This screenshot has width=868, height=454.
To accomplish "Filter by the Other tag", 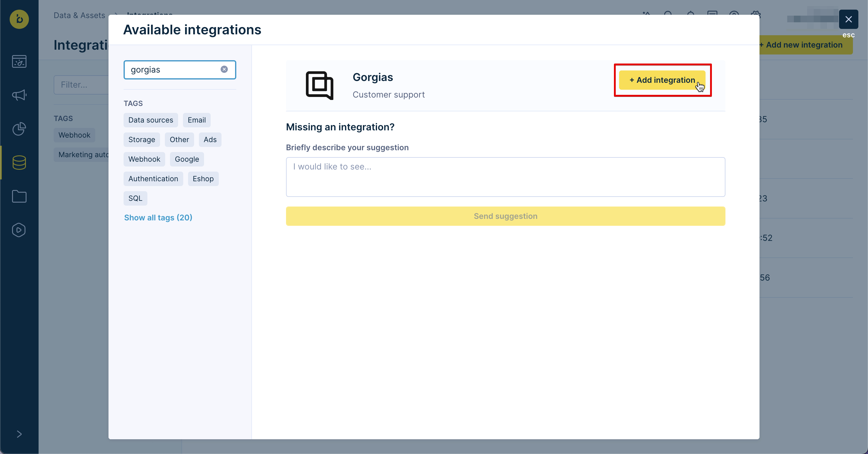I will 179,140.
